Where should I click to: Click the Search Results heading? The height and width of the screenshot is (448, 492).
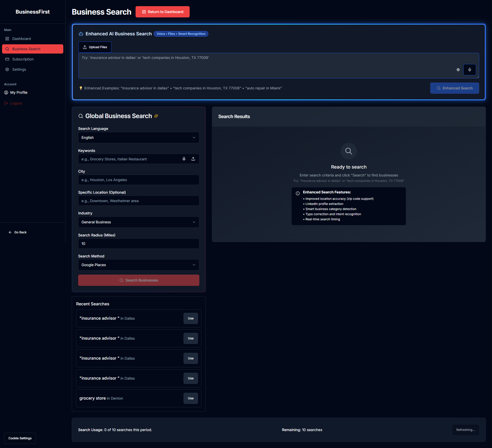[234, 117]
